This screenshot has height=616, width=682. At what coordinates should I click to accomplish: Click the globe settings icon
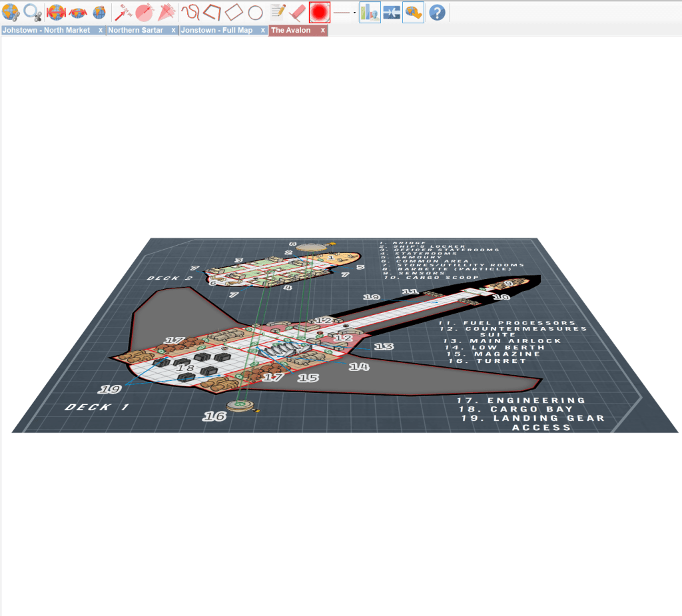11,12
